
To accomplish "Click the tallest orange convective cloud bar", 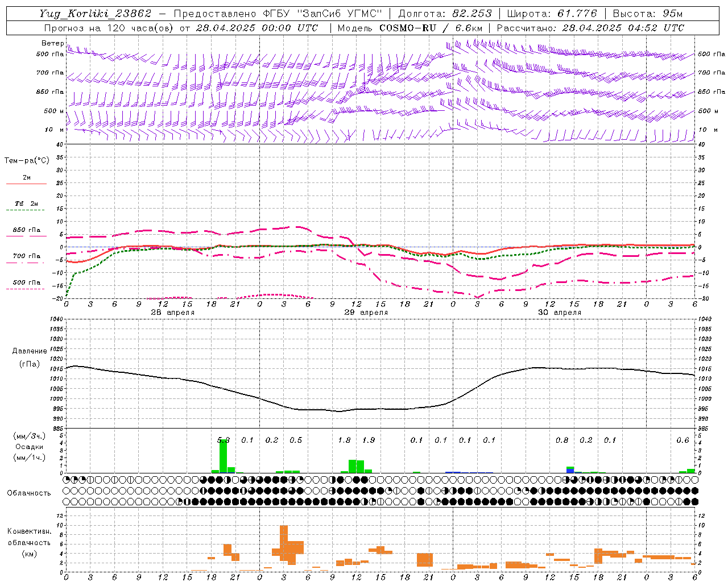I will (x=284, y=543).
